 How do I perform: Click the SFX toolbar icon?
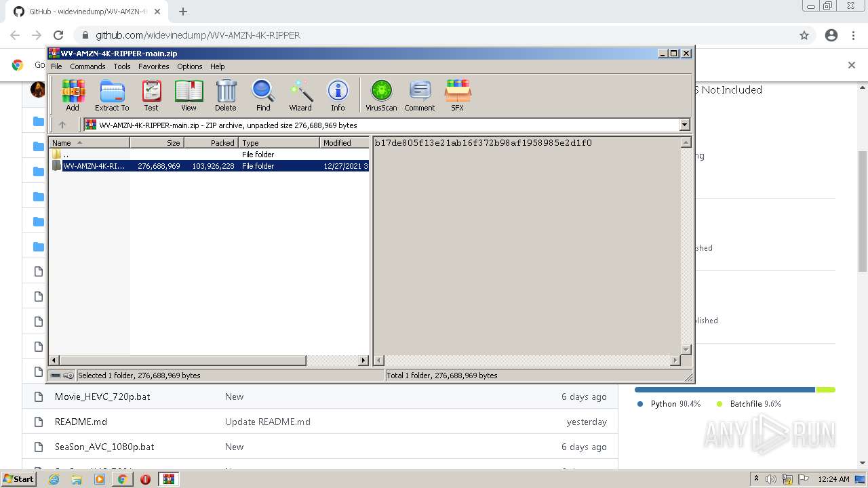[458, 95]
